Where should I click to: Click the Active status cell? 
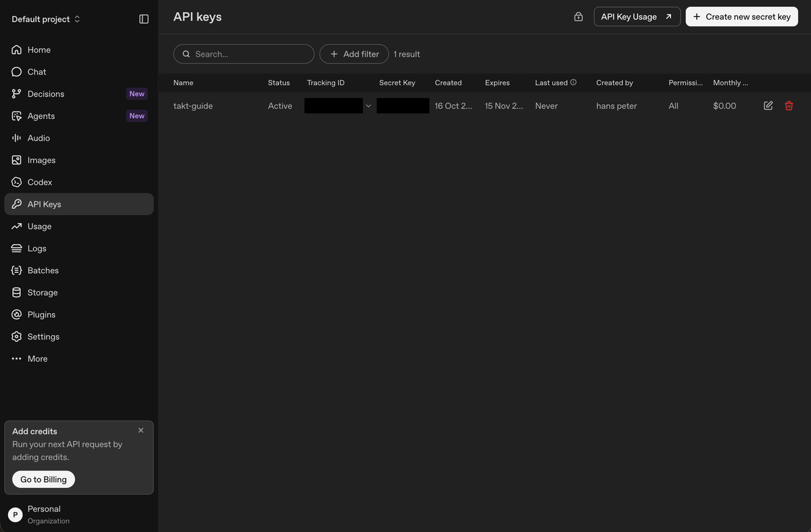280,106
